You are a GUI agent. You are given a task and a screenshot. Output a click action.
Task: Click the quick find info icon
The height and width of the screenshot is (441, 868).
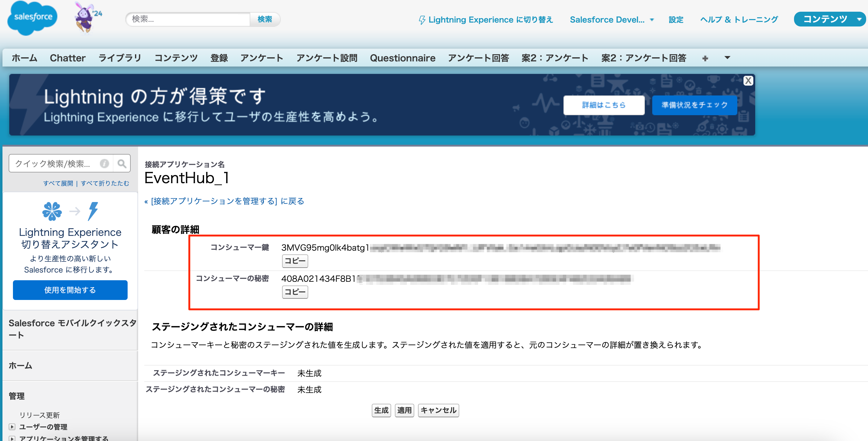pyautogui.click(x=104, y=164)
